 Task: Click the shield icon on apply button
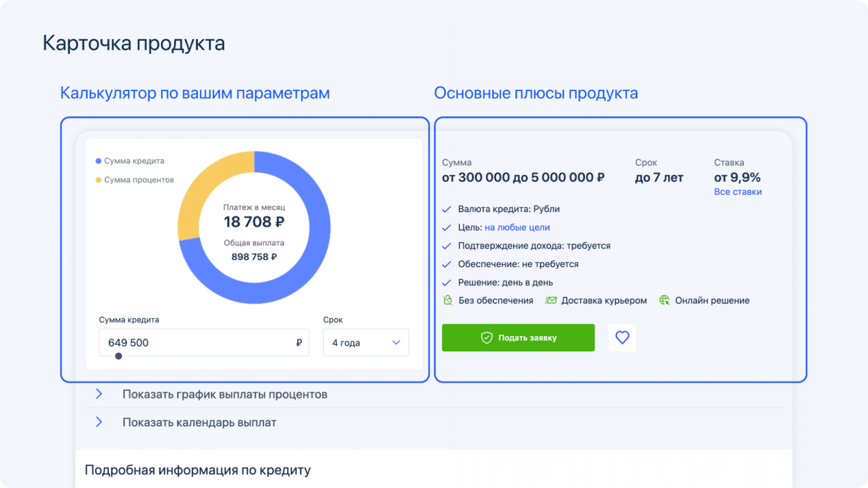pyautogui.click(x=486, y=338)
